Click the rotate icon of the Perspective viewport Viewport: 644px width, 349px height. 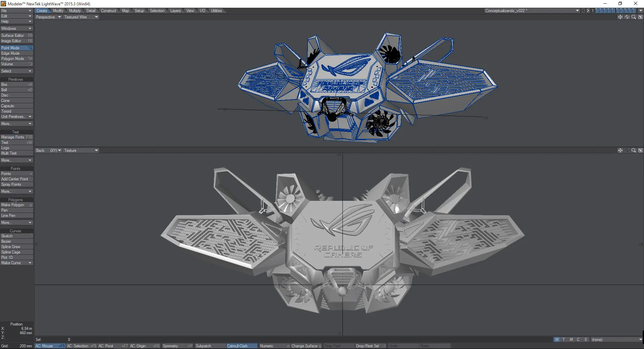627,17
